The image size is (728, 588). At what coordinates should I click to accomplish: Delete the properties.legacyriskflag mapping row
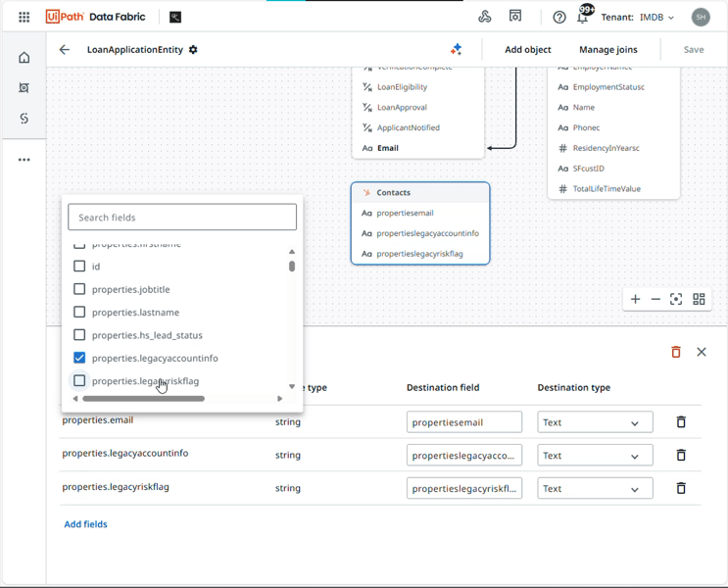point(681,488)
